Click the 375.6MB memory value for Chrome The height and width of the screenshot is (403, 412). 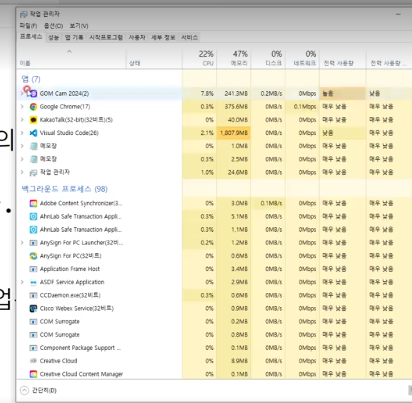(x=236, y=107)
